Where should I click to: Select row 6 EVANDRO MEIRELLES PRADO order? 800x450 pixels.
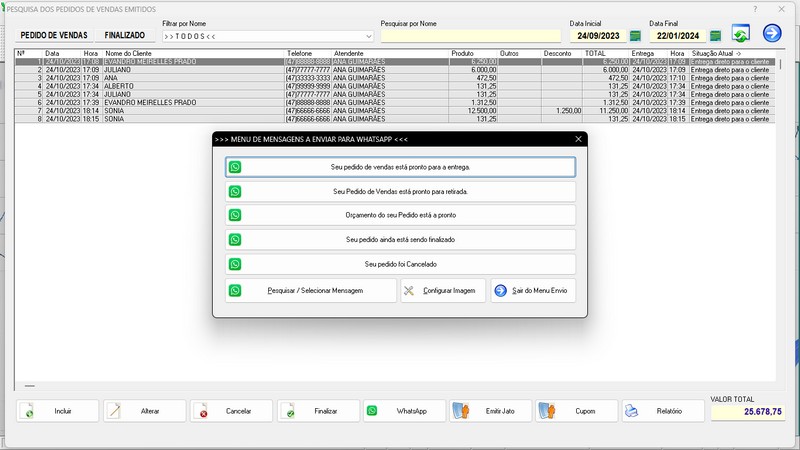pos(395,103)
